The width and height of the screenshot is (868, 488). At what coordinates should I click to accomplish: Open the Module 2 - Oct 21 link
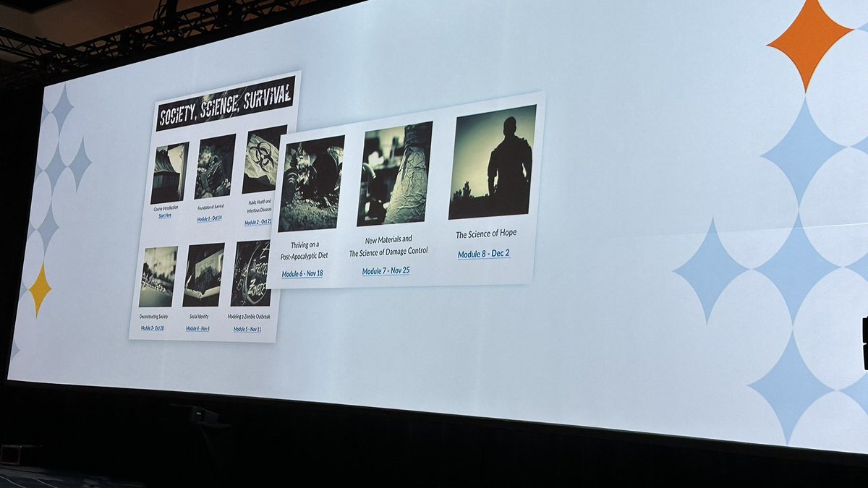point(258,222)
